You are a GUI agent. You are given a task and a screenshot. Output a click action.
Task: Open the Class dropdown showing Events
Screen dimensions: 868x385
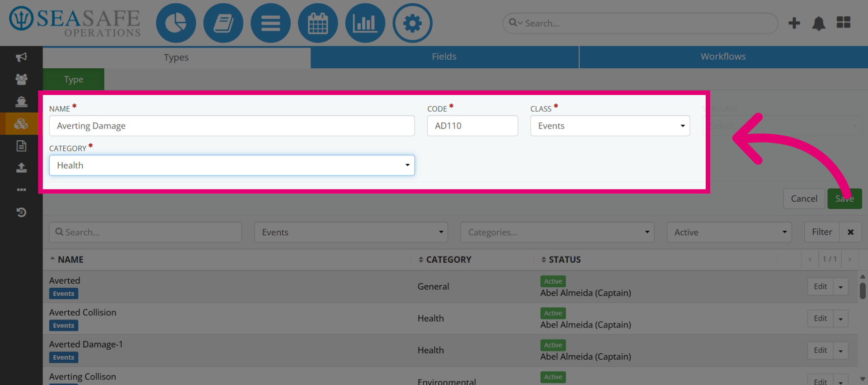click(x=610, y=126)
